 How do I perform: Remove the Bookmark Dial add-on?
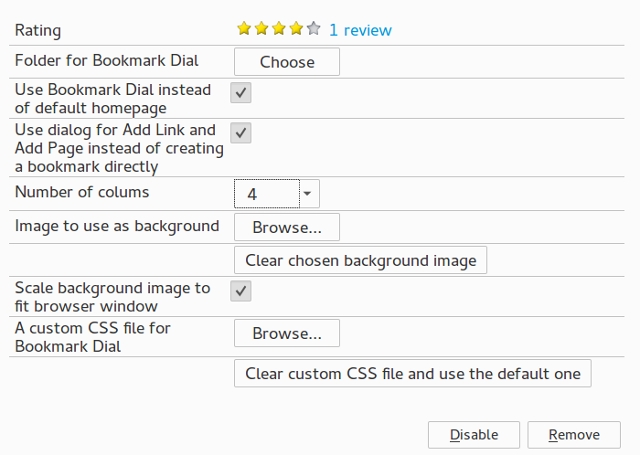(x=574, y=435)
